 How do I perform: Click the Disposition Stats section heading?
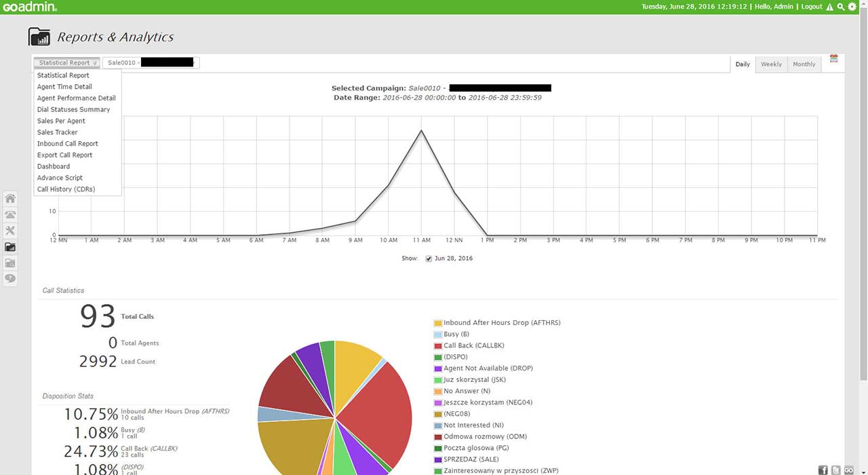pos(68,396)
